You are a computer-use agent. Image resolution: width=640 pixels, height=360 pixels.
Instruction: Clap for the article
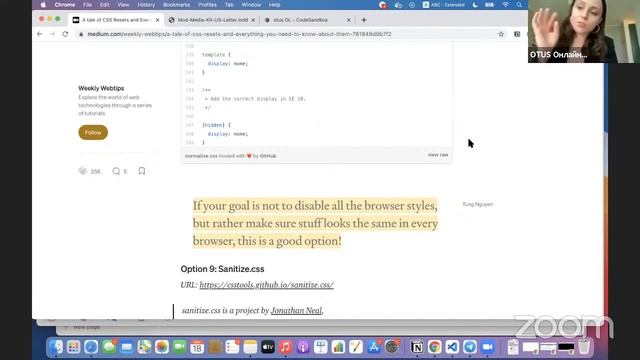coord(83,171)
